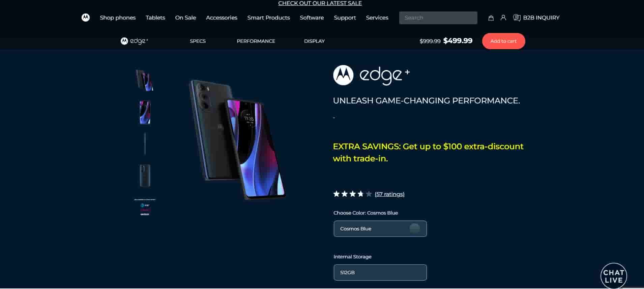Click the large Motorola edge+ brand logo
644x289 pixels.
click(371, 75)
